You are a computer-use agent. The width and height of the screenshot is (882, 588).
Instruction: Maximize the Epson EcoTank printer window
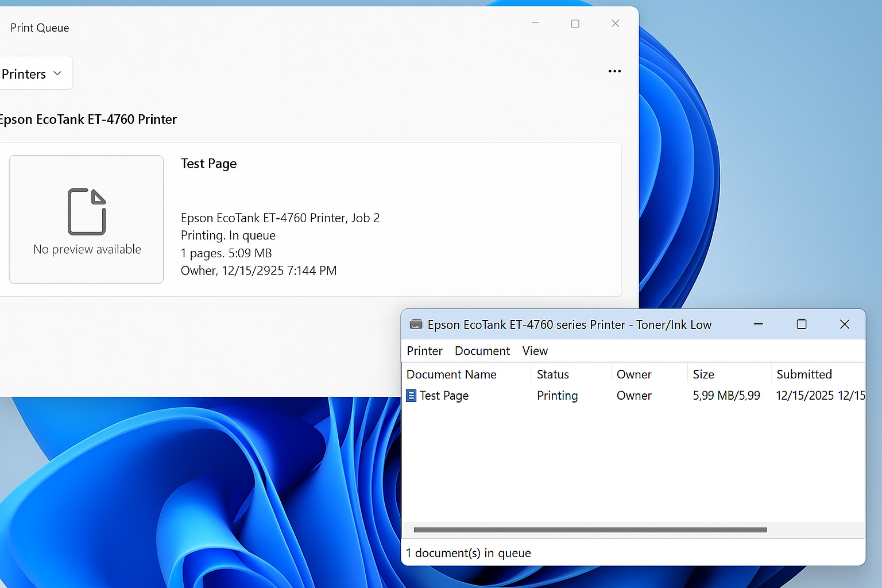tap(802, 324)
